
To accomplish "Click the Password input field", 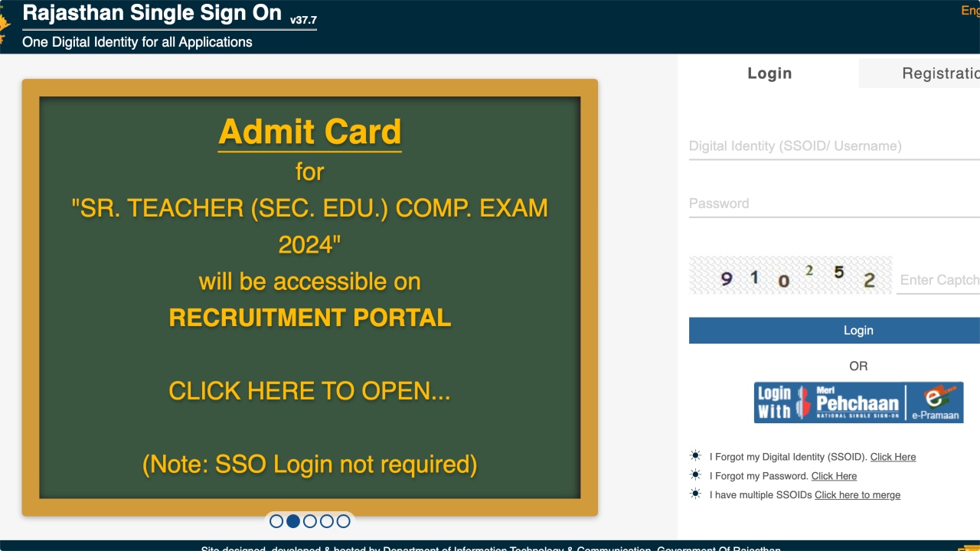I will click(x=827, y=203).
